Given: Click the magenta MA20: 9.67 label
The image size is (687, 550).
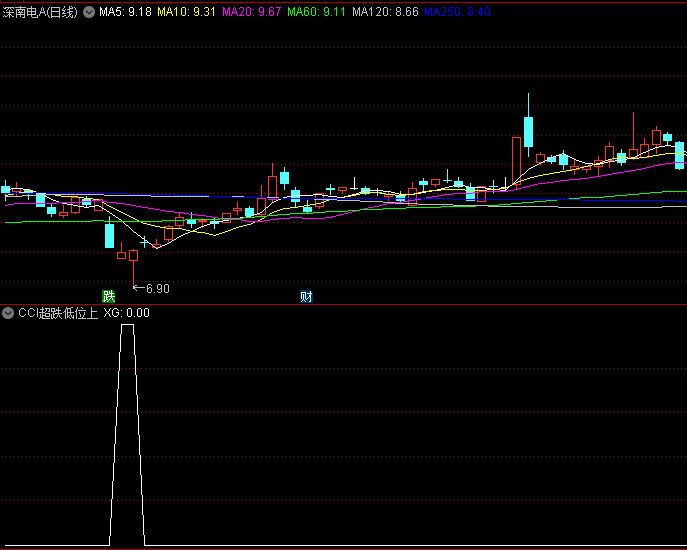Looking at the screenshot, I should coord(250,12).
